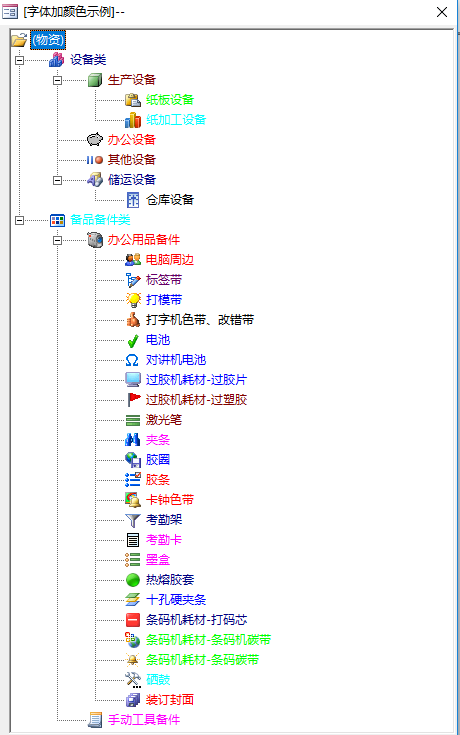Image resolution: width=460 pixels, height=735 pixels.
Task: Click the record icon beside 其他设备
Action: tap(95, 160)
